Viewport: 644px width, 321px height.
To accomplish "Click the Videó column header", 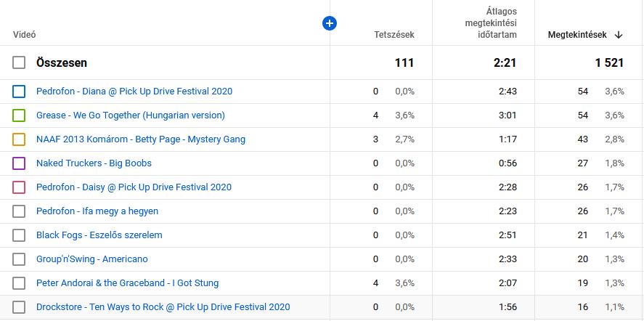I will point(25,34).
